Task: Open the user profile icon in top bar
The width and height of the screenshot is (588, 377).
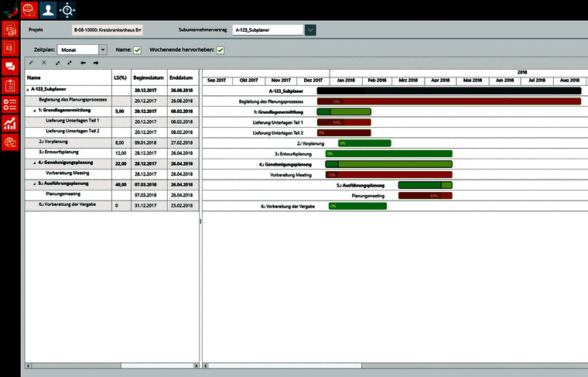Action: (48, 10)
